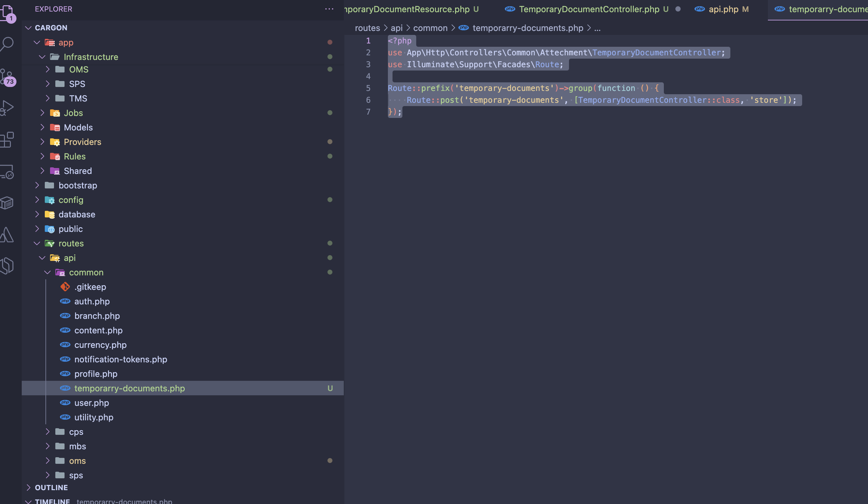This screenshot has width=868, height=504.
Task: Expand the Models folder
Action: click(x=78, y=127)
